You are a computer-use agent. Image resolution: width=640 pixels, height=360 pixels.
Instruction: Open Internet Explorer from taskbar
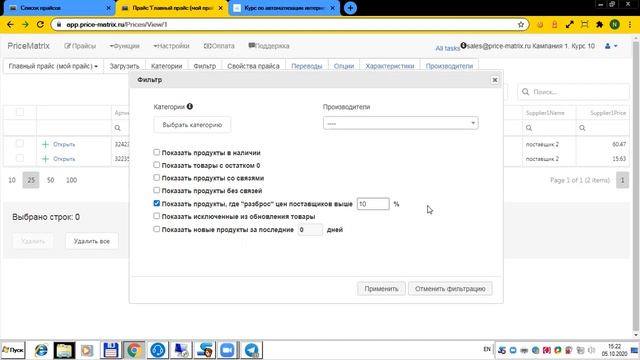(41, 350)
